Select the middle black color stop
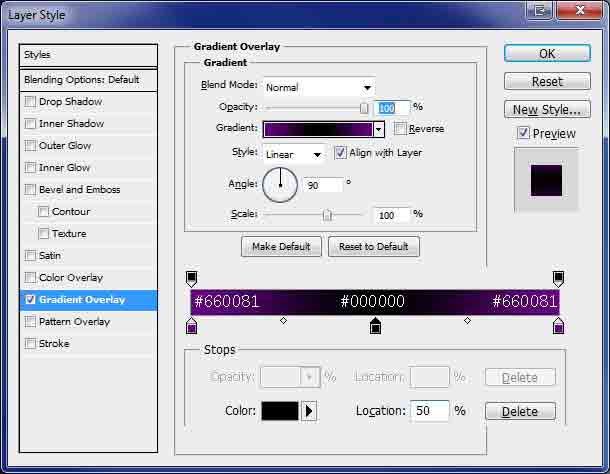 [x=375, y=326]
